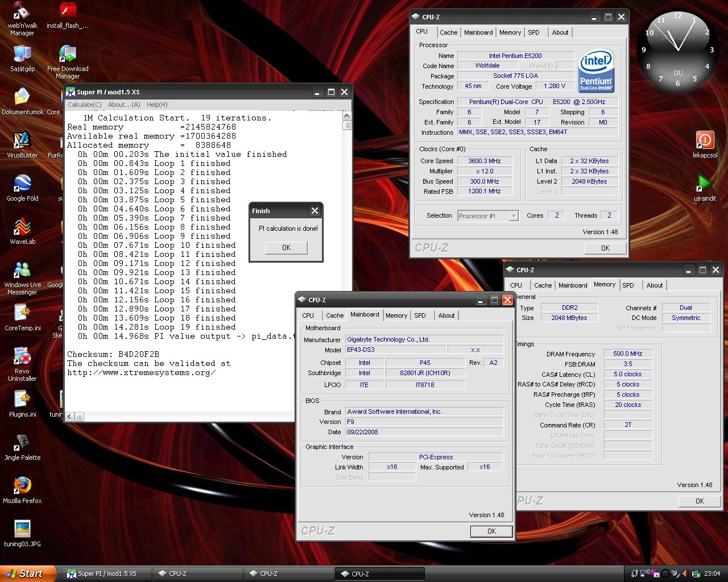Click the Intel Pentium Dual-Core logo

click(x=596, y=72)
